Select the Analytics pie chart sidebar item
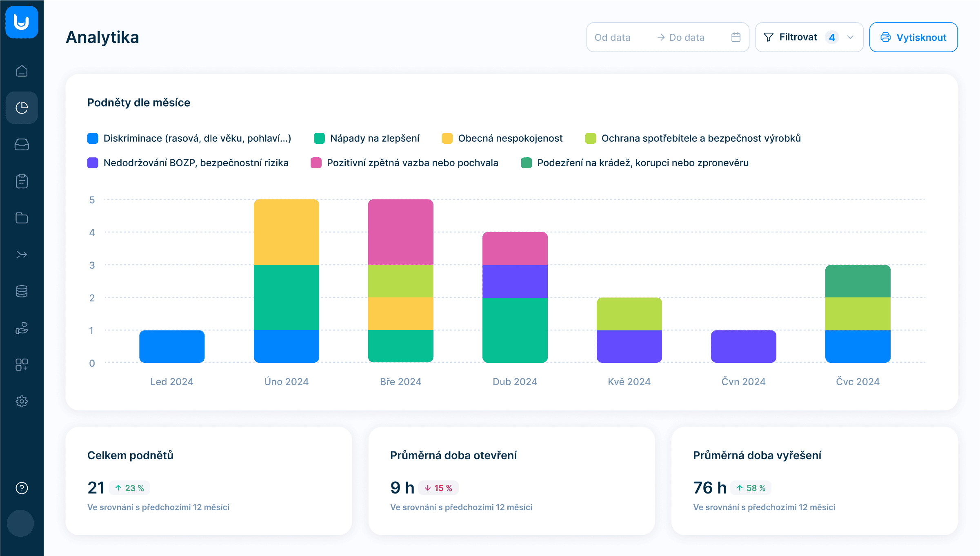 22,108
